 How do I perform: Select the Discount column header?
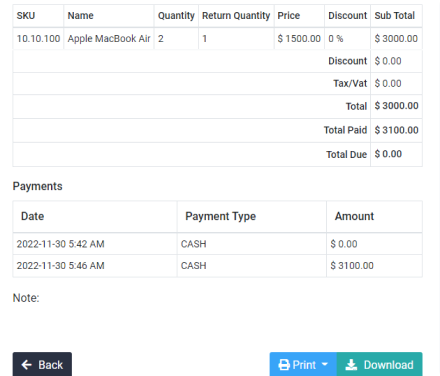tap(348, 16)
